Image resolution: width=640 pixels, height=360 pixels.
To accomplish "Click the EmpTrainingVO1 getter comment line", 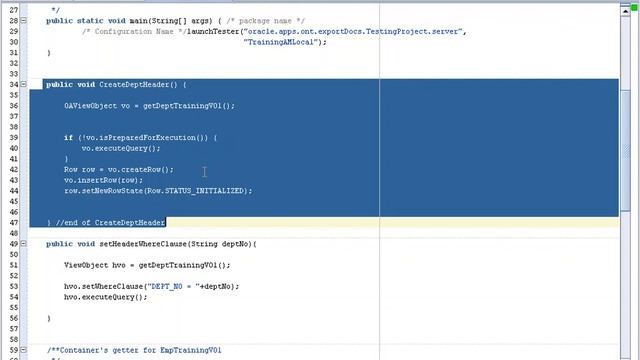I will coord(134,350).
